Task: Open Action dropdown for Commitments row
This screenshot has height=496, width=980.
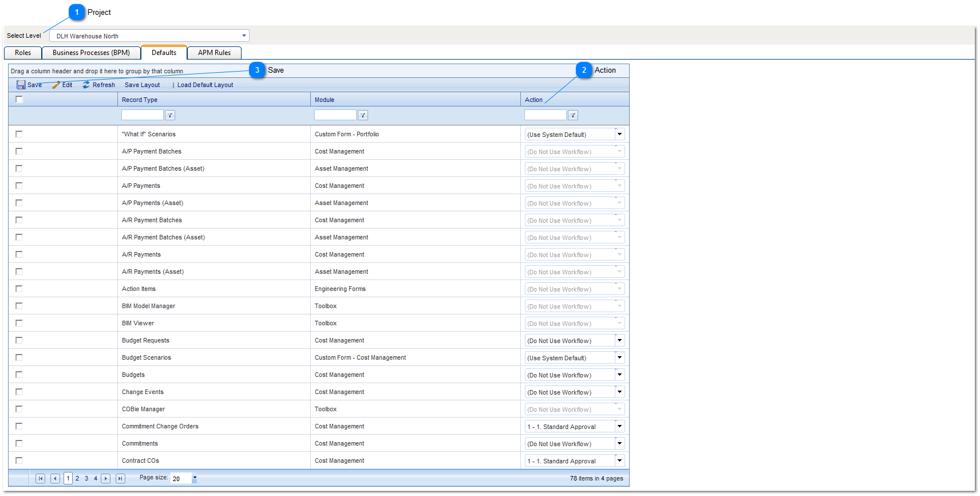Action: 619,443
